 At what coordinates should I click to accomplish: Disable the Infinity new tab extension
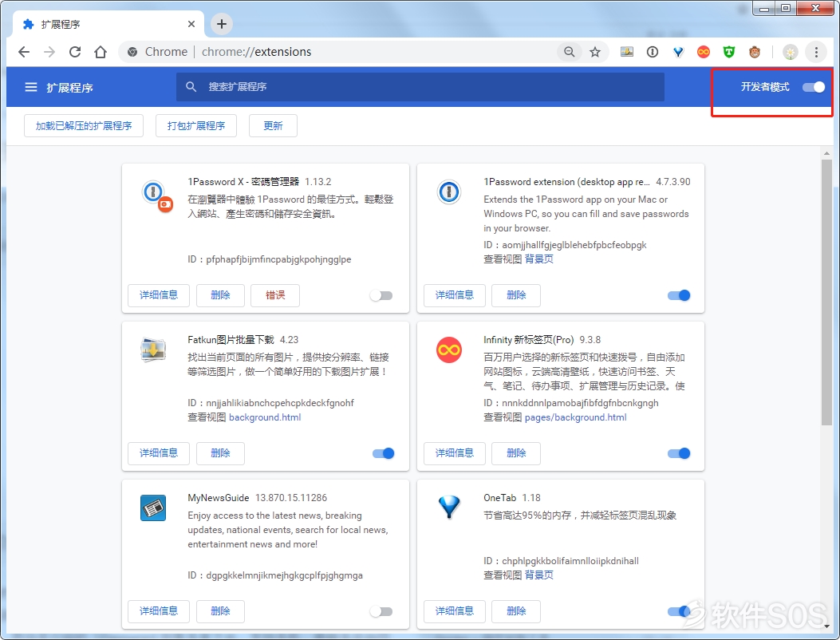tap(679, 453)
